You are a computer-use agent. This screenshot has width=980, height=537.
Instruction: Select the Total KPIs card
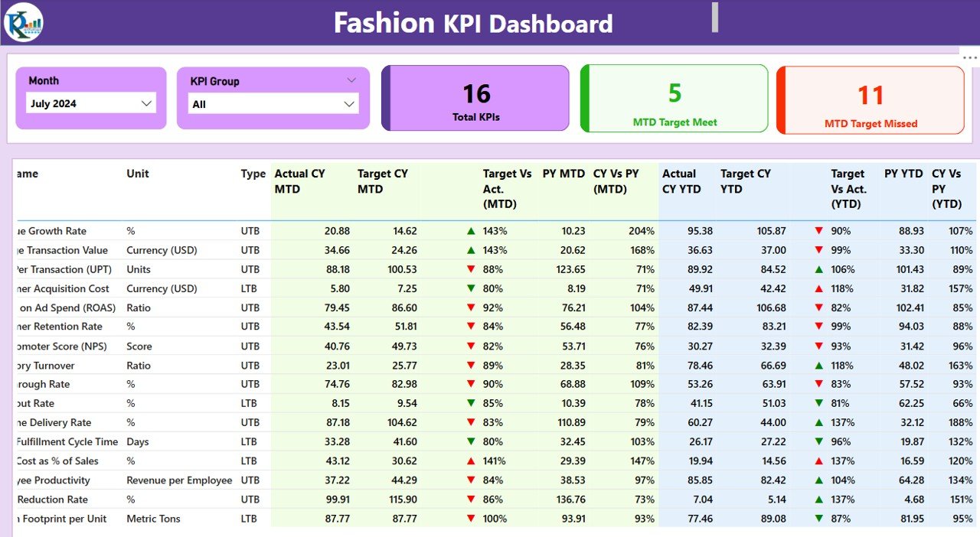point(475,98)
